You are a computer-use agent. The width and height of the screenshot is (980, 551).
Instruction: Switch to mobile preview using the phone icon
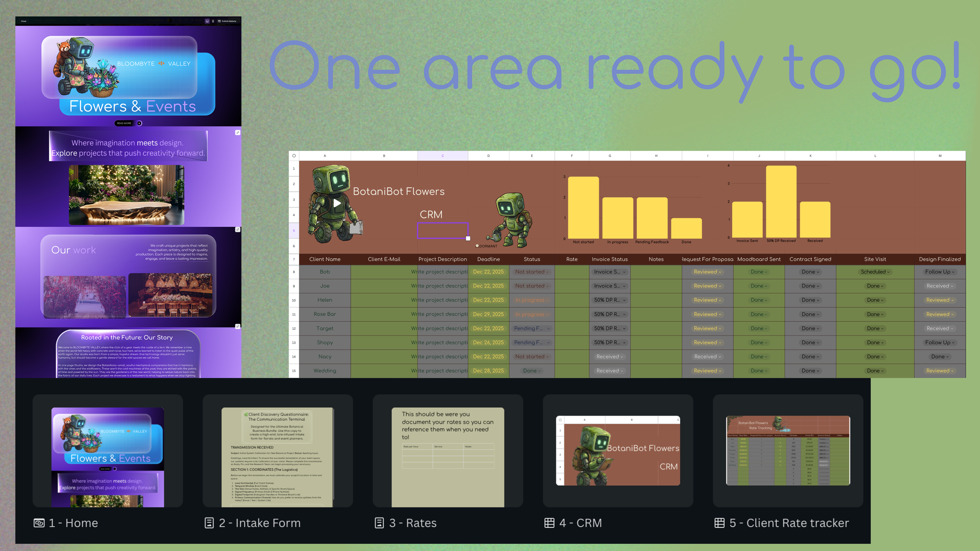pos(213,20)
